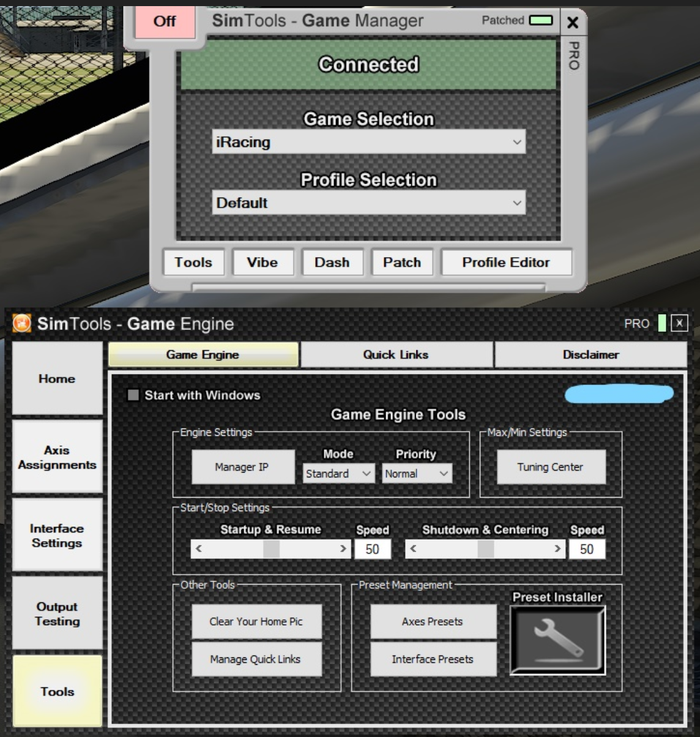This screenshot has width=700, height=737.
Task: Click the Startup & Resume slider thumb
Action: (271, 548)
